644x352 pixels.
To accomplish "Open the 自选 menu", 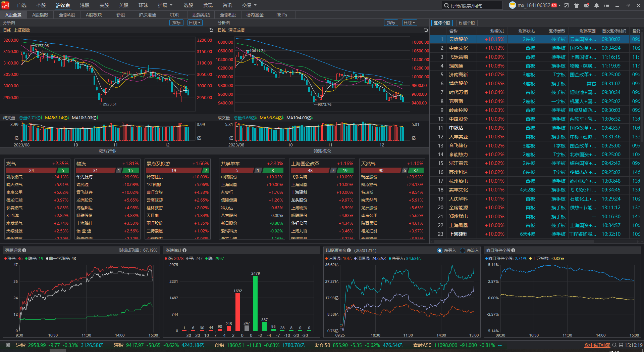I will coord(22,5).
